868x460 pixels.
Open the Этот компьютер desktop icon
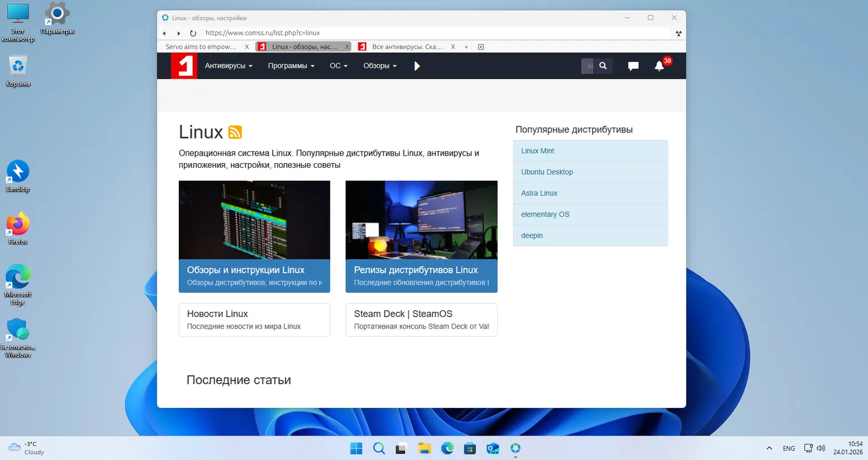point(18,22)
